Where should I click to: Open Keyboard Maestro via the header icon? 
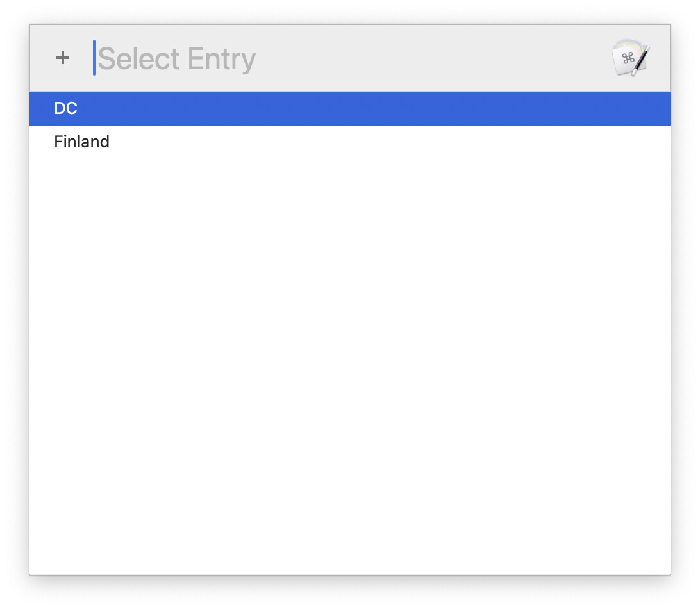coord(631,58)
